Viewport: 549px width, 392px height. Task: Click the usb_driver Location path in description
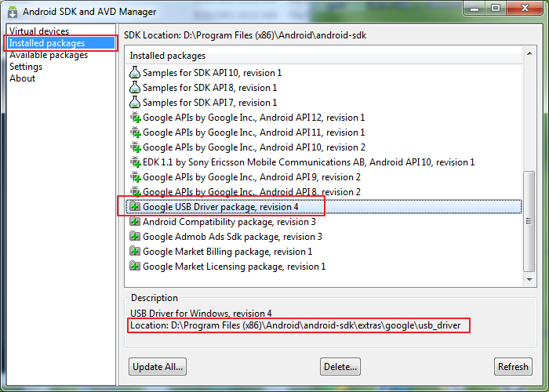click(x=296, y=325)
